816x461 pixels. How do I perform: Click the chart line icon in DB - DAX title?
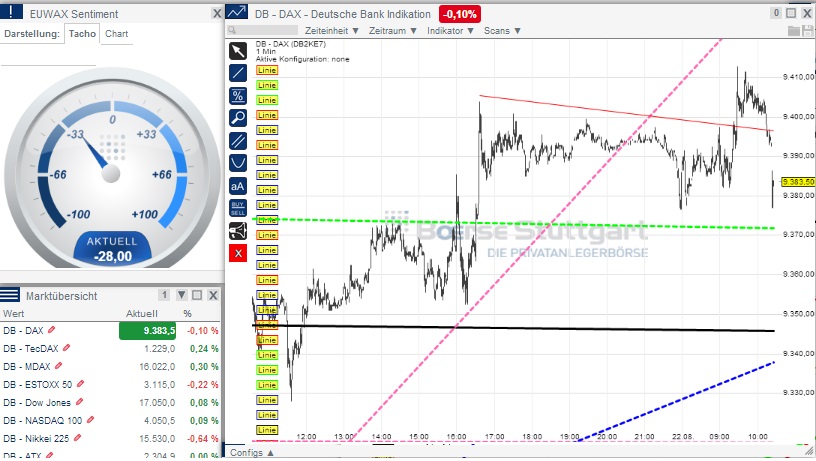237,12
